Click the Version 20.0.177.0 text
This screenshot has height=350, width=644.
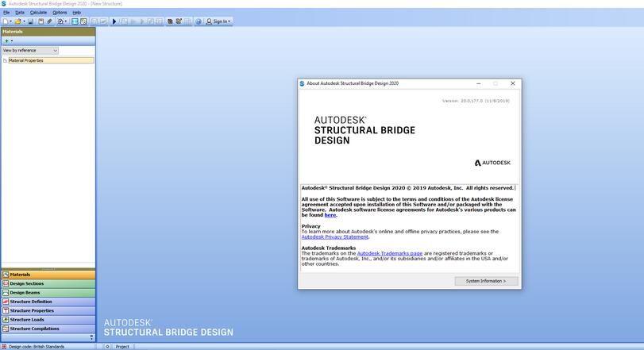click(476, 101)
